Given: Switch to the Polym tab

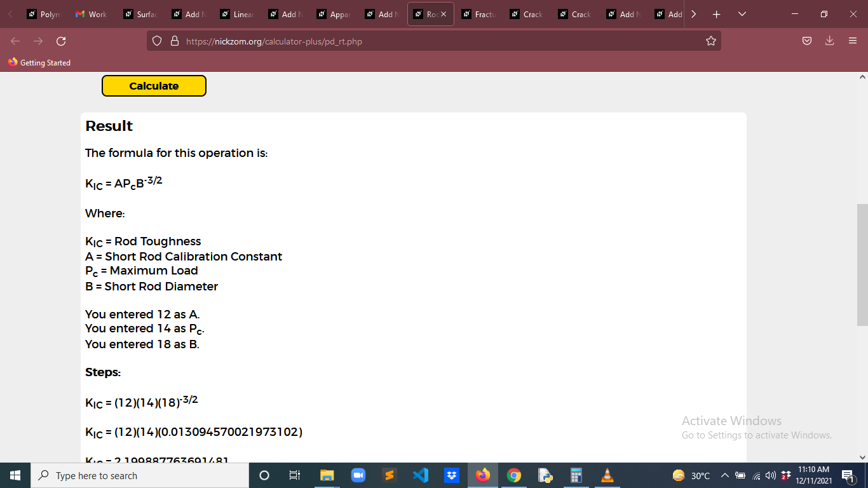Looking at the screenshot, I should [44, 14].
